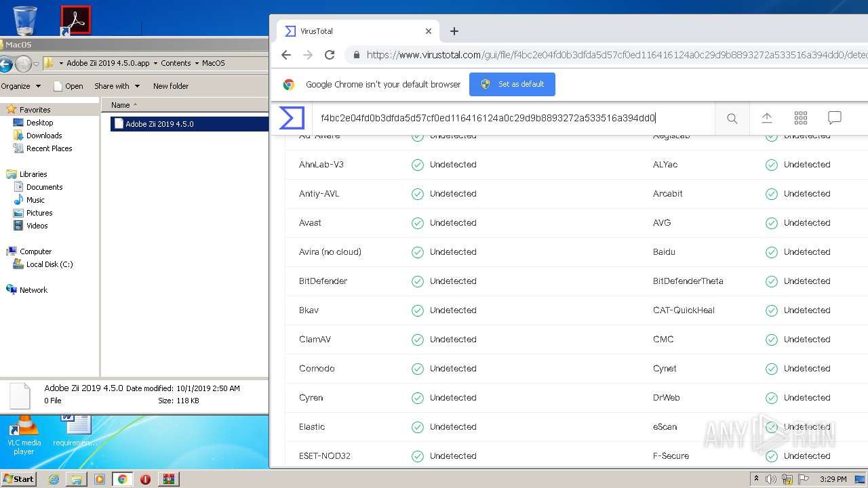Click the Undetected result for Avast

point(453,223)
